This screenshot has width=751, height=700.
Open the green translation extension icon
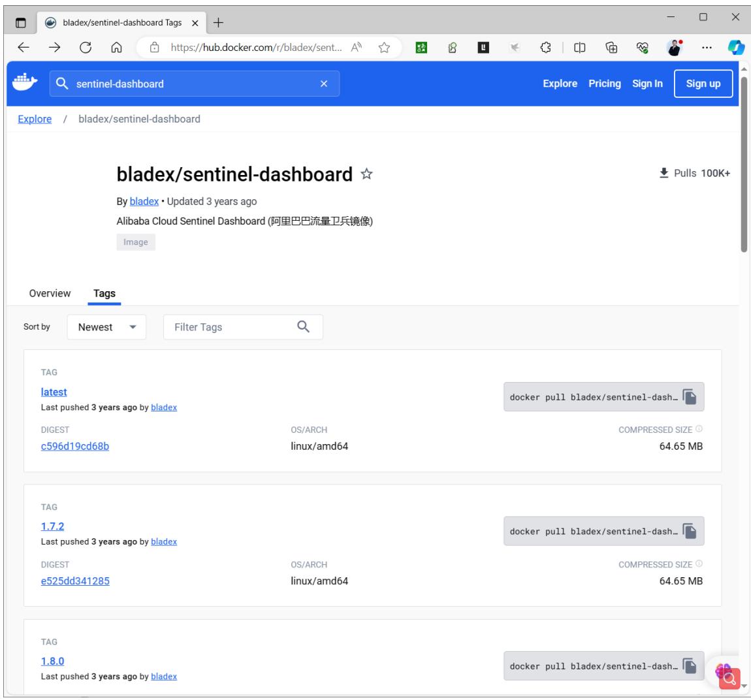[421, 48]
